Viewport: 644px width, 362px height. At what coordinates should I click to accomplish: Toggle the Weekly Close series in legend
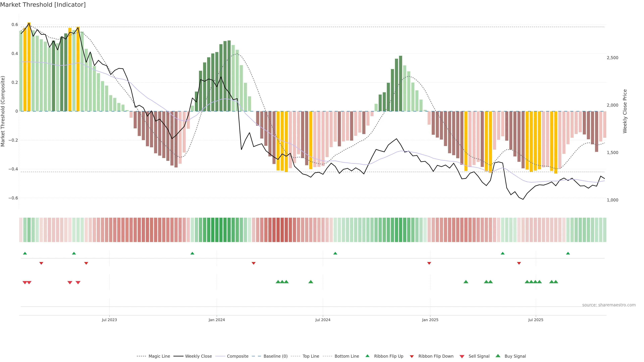198,356
